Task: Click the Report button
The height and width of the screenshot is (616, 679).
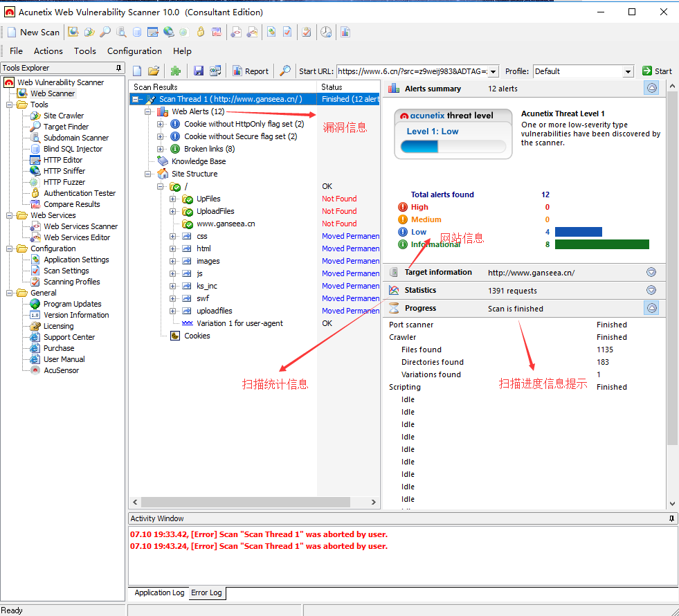Action: [251, 71]
